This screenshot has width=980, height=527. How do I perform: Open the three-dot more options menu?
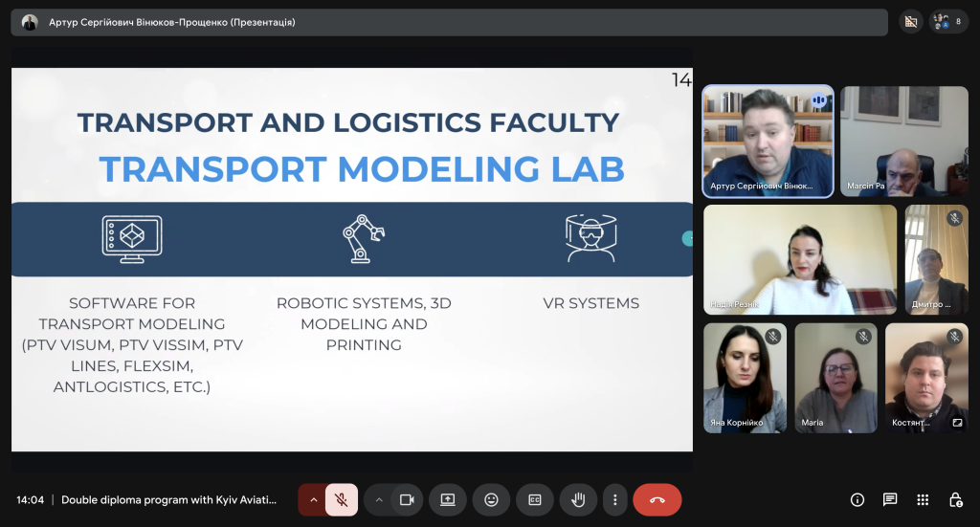tap(615, 499)
